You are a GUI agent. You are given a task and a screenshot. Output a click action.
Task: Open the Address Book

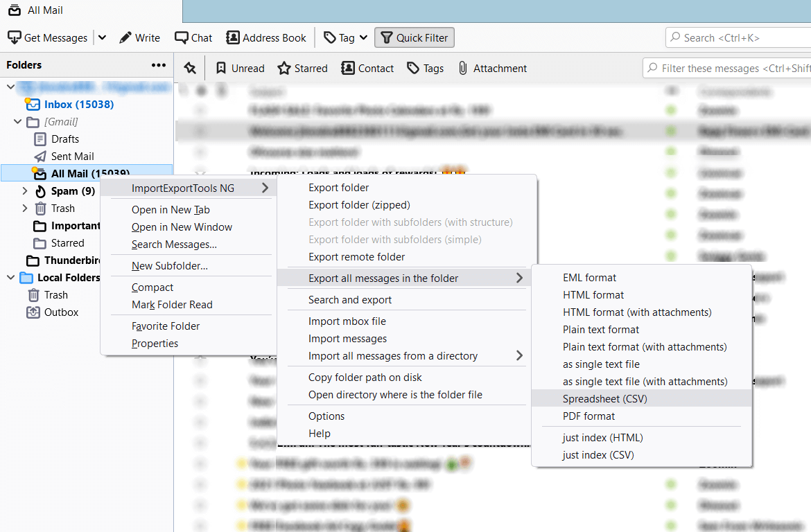266,37
